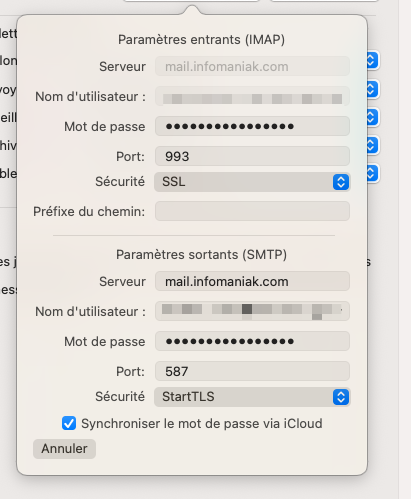Click the blue stepper arrows on the StartTLS popup
This screenshot has height=499, width=411.
click(341, 397)
